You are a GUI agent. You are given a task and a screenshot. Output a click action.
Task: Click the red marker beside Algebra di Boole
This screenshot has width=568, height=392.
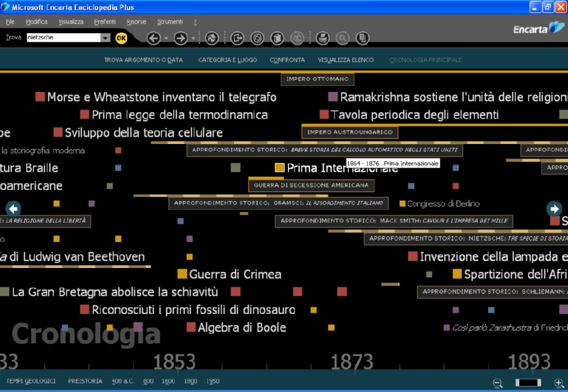[191, 327]
